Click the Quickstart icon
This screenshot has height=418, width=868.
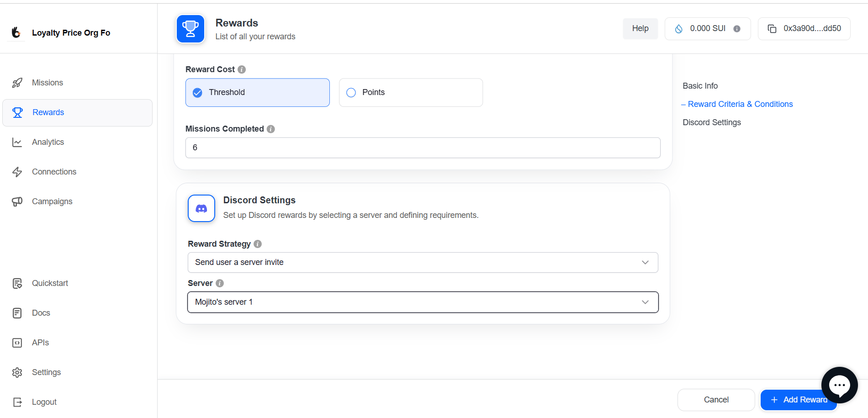click(x=17, y=283)
